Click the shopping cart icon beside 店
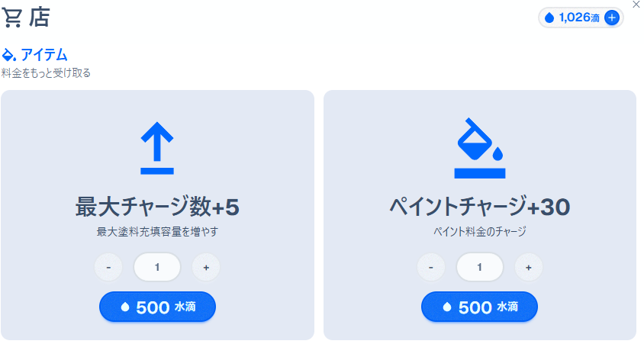 [13, 18]
